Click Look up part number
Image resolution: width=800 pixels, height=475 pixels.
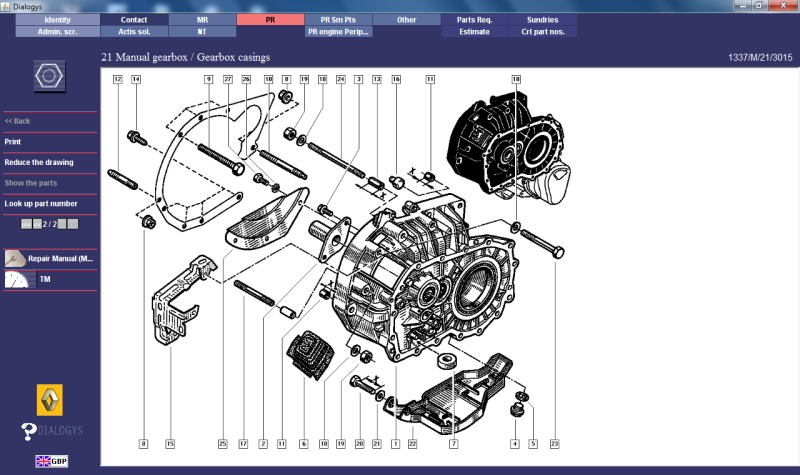click(x=40, y=204)
